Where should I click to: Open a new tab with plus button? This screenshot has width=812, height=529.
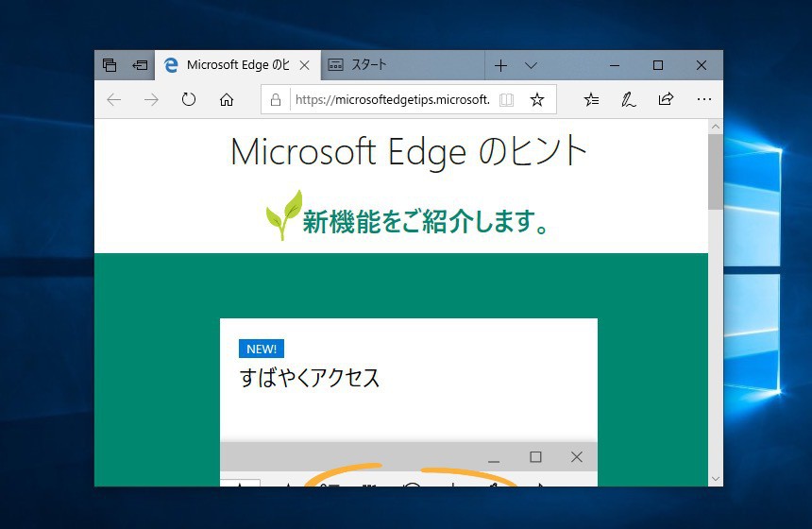[500, 65]
